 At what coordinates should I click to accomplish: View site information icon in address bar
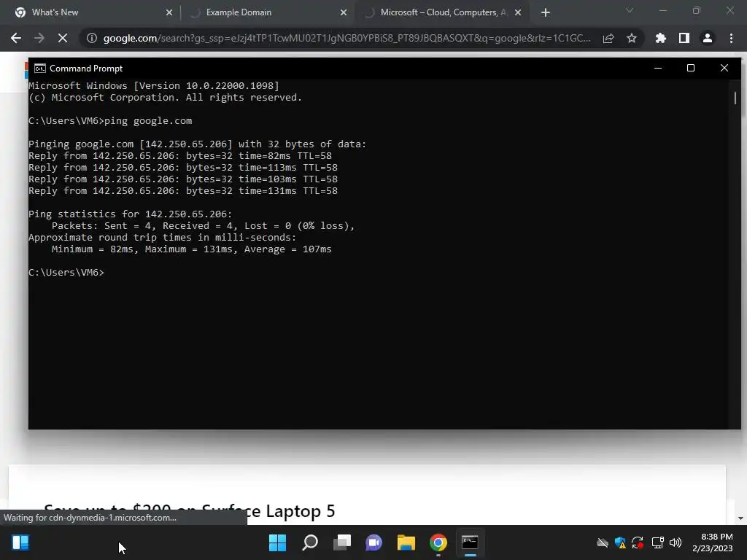coord(91,38)
